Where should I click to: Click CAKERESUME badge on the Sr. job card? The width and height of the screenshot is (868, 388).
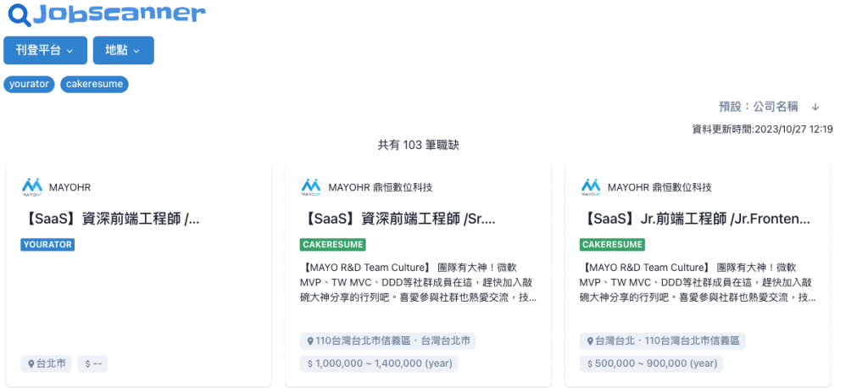332,245
